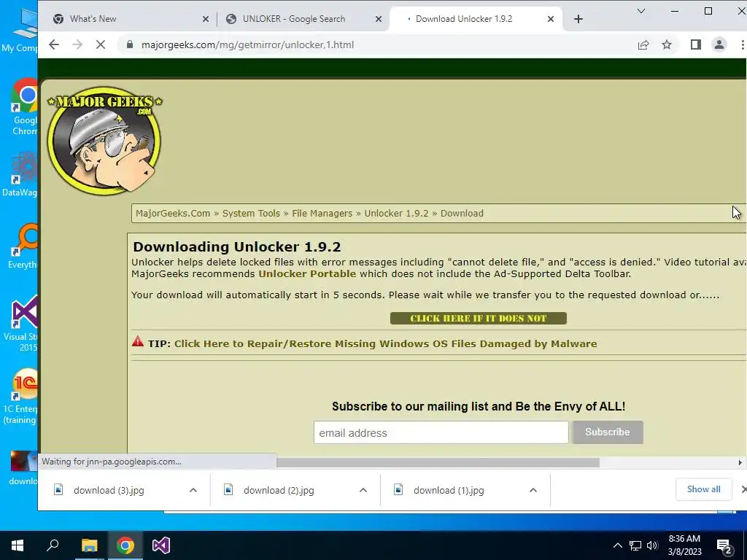Switch to UNLOKER - Google Search tab
This screenshot has height=560, width=747.
point(303,19)
